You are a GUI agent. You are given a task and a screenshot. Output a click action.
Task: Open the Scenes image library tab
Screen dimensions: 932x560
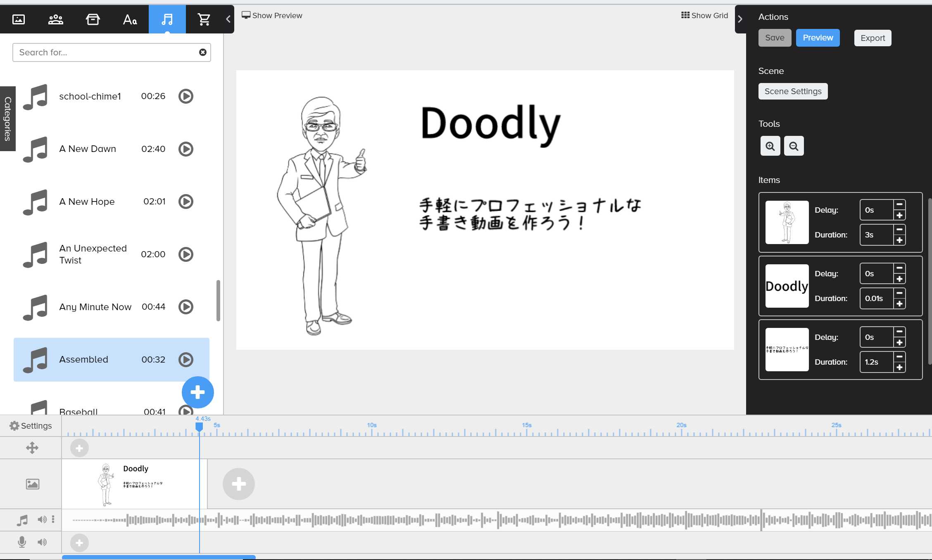[x=19, y=19]
